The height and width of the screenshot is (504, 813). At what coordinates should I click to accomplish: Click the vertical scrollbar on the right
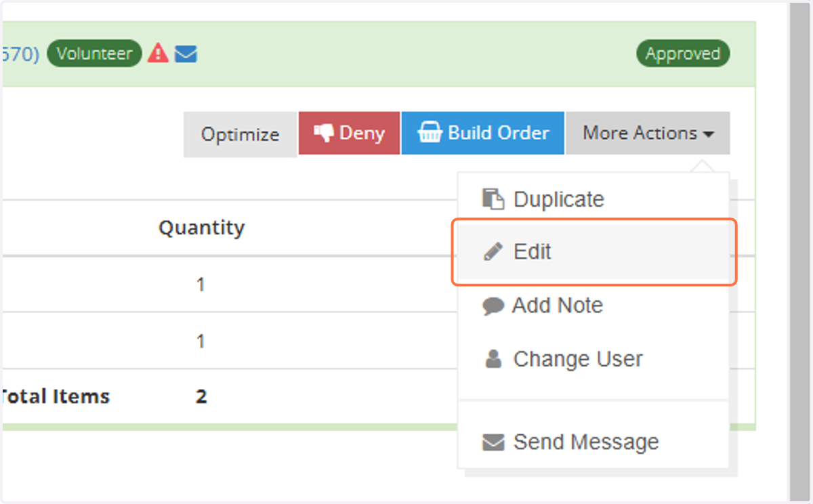(801, 251)
